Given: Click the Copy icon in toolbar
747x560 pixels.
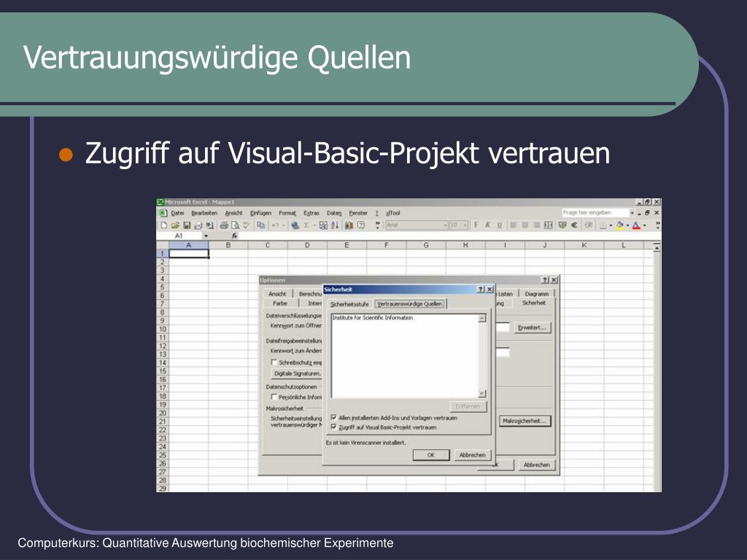Looking at the screenshot, I should [x=260, y=225].
